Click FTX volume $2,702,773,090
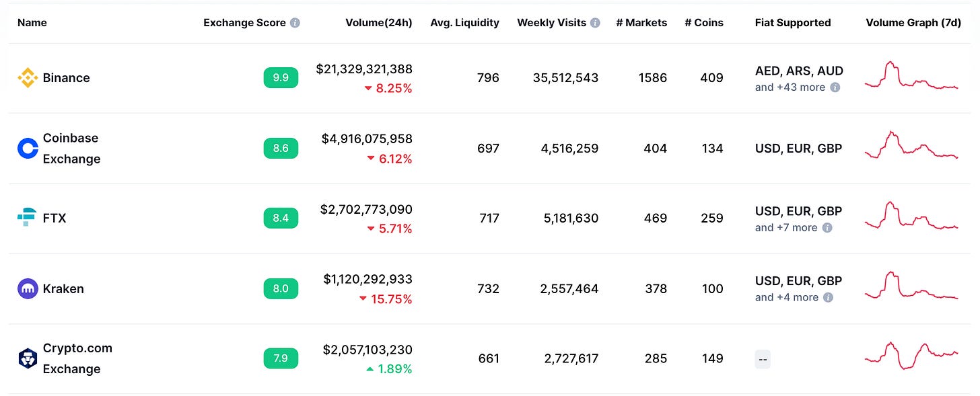980x396 pixels. [367, 210]
